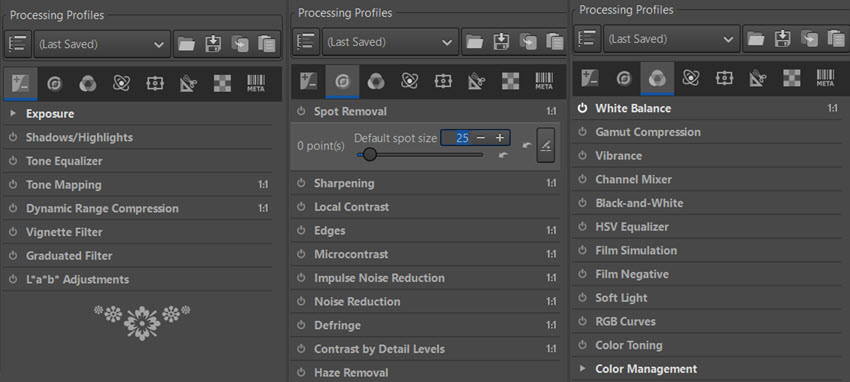850x382 pixels.
Task: Click the Spot Removal edit pencil button
Action: click(x=546, y=146)
